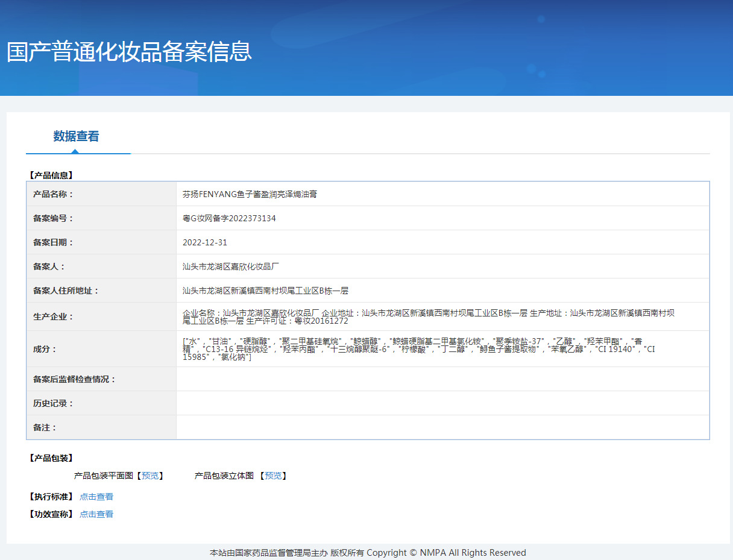Click the filing date 2022-12-31
The width and height of the screenshot is (733, 560).
pyautogui.click(x=205, y=242)
